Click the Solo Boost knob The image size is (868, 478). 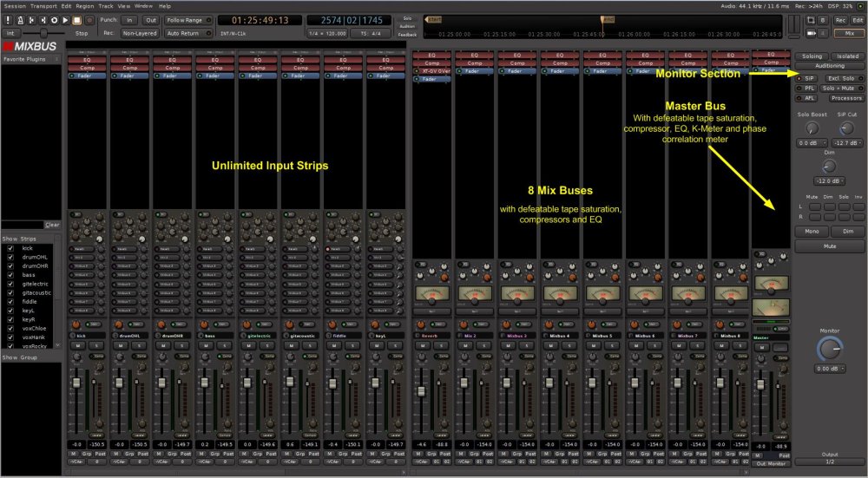tap(812, 129)
